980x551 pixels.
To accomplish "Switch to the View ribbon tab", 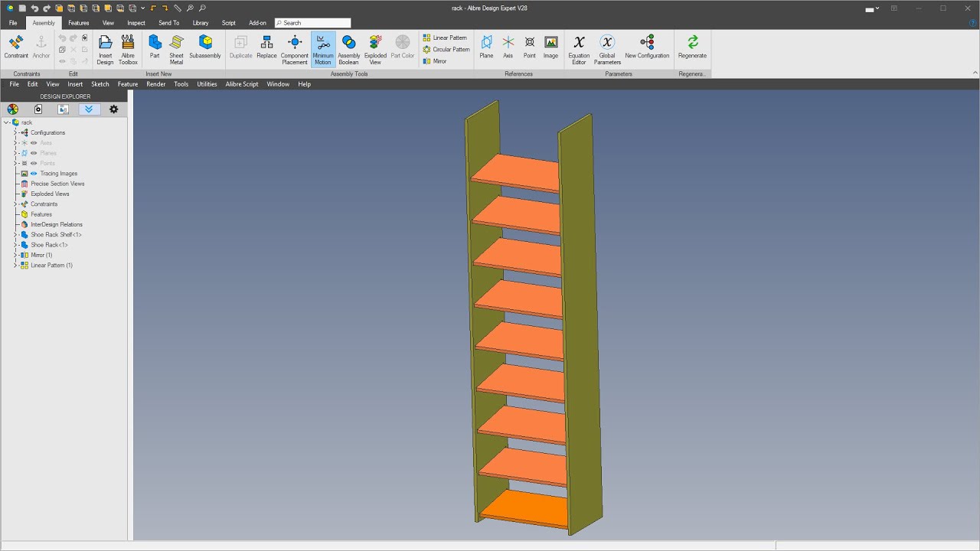I will click(x=108, y=23).
